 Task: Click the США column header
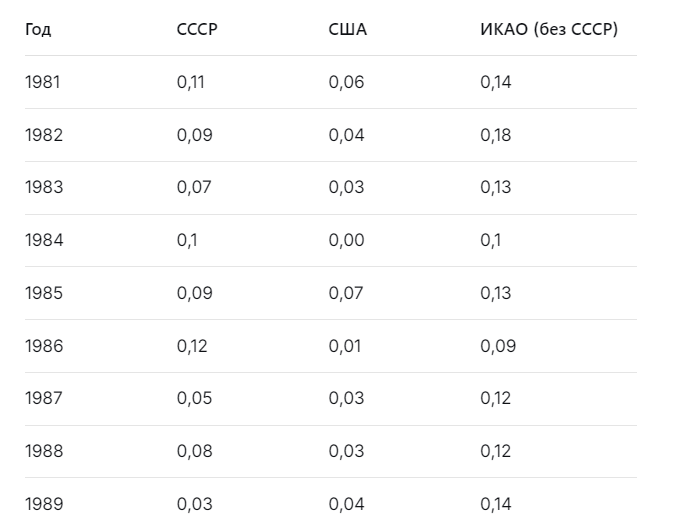pyautogui.click(x=348, y=29)
